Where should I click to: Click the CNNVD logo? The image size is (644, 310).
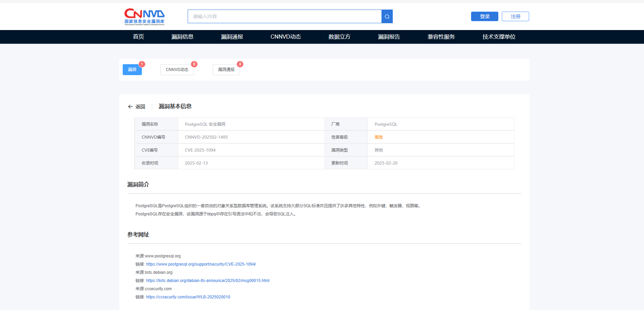click(x=144, y=17)
